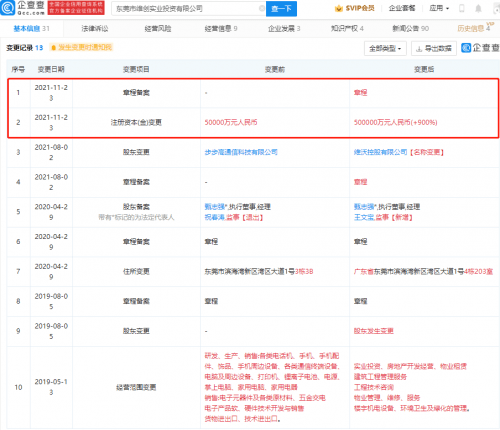Image resolution: width=500 pixels, height=430 pixels.
Task: Open the 维沃控股有限公司 shareholder link
Action: [x=380, y=152]
